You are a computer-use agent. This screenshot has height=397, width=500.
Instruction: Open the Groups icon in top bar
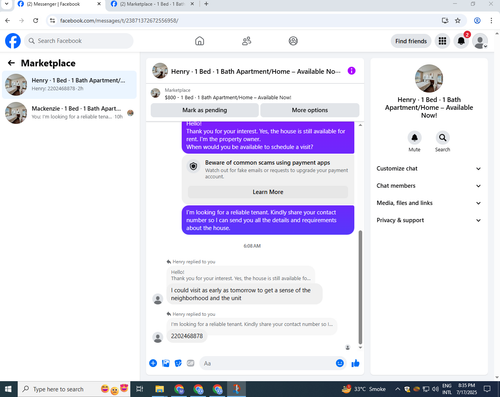coord(293,41)
